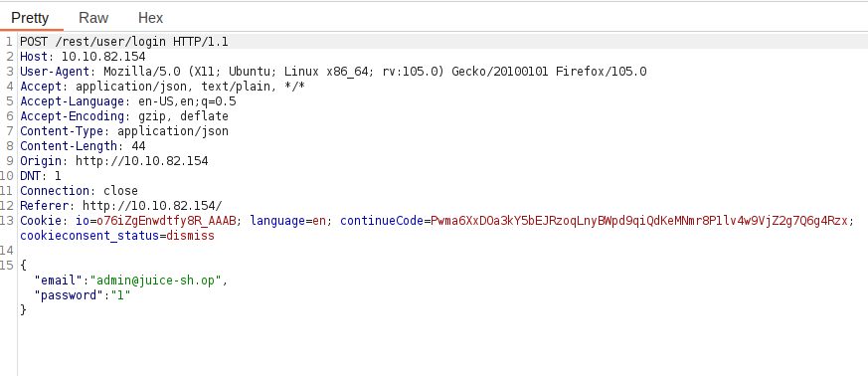Place cursor in the Host header value

103,57
